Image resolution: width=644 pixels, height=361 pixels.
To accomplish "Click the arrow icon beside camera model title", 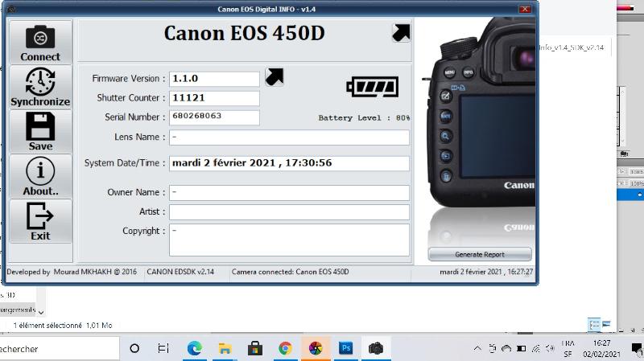I will 401,33.
